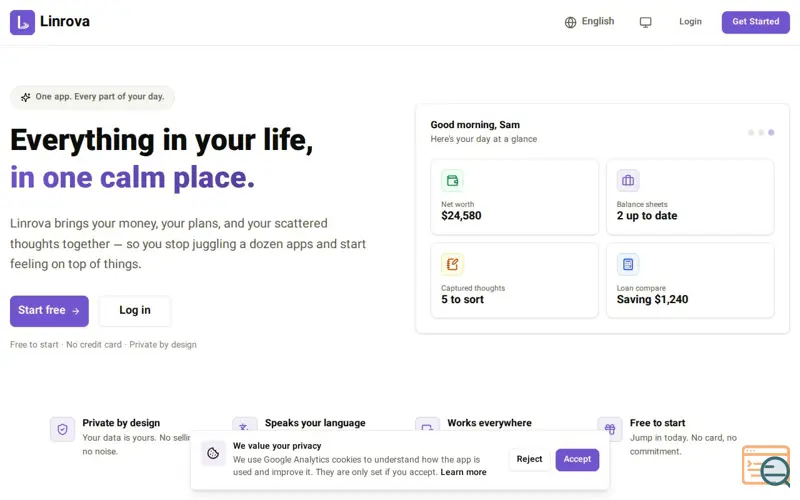Accept analytics cookies
The width and height of the screenshot is (800, 500).
pos(577,460)
